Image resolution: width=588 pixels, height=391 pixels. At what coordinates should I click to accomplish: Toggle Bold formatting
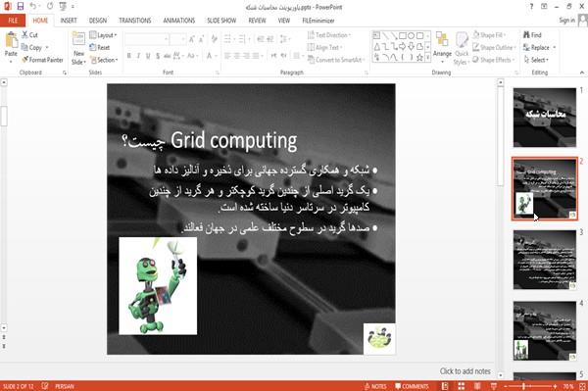pos(129,56)
